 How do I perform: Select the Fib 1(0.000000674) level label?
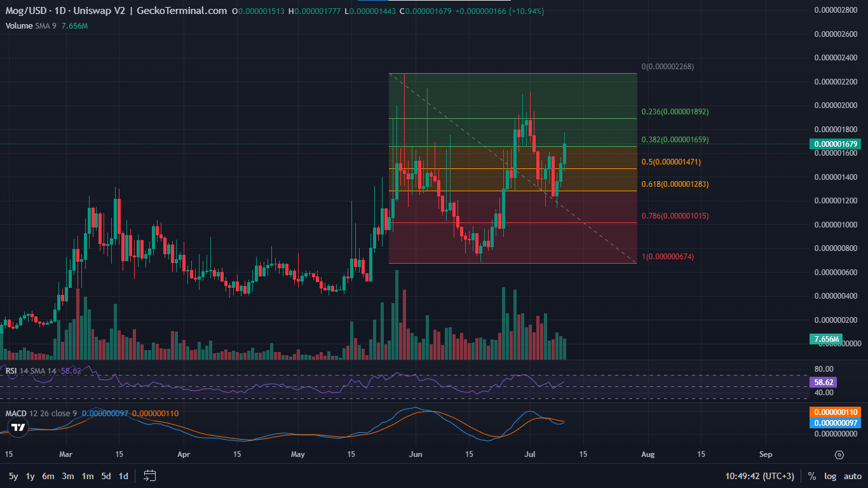668,256
